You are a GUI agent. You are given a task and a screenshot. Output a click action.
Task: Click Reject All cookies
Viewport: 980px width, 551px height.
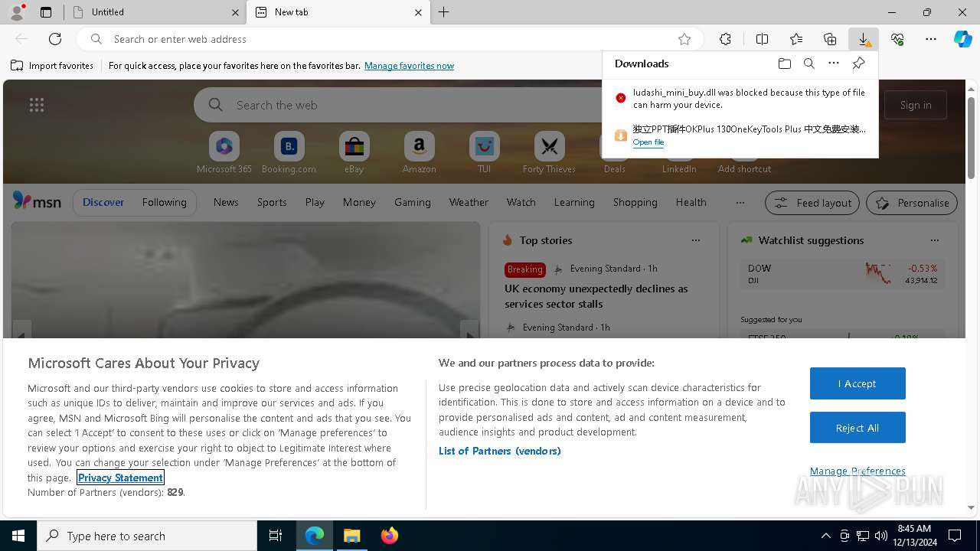click(857, 428)
